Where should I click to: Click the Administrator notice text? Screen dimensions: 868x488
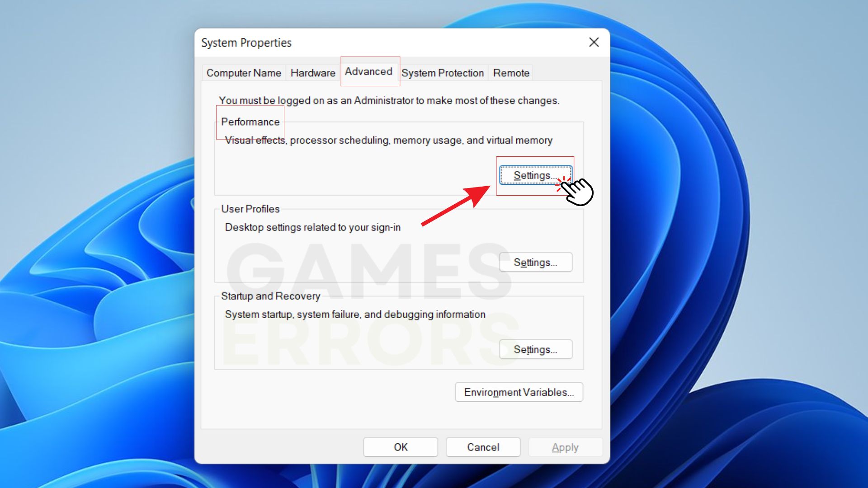click(389, 100)
